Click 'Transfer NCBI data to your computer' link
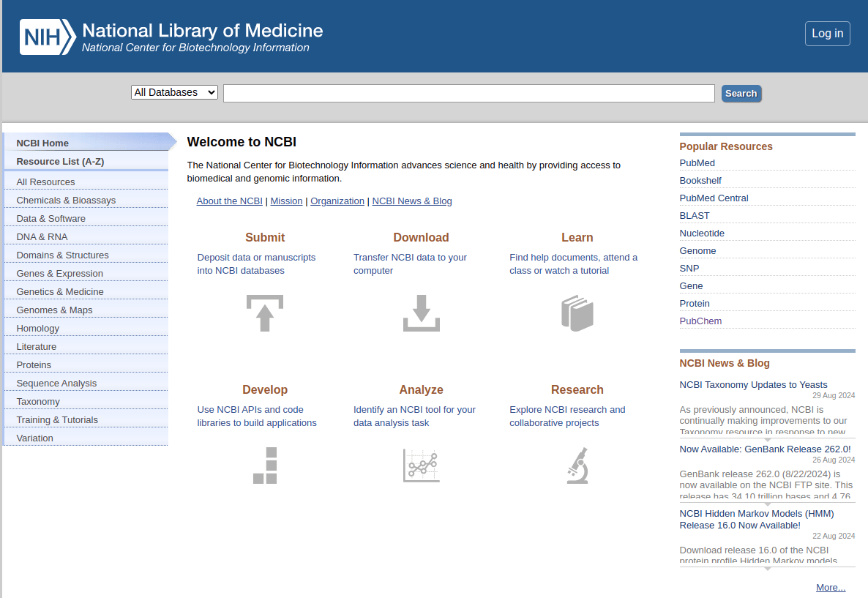 click(x=410, y=264)
